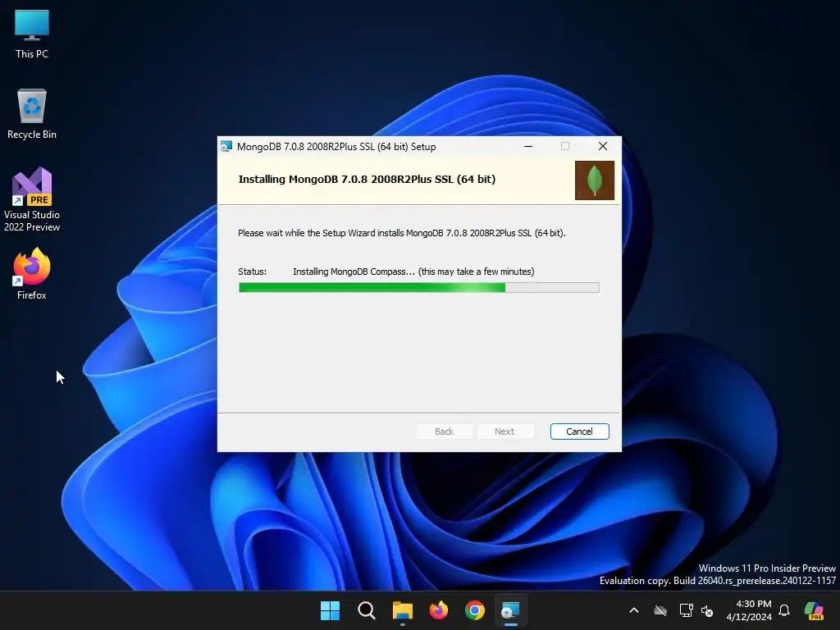This screenshot has width=840, height=630.
Task: Click the disabled maximize button of Setup
Action: point(565,146)
